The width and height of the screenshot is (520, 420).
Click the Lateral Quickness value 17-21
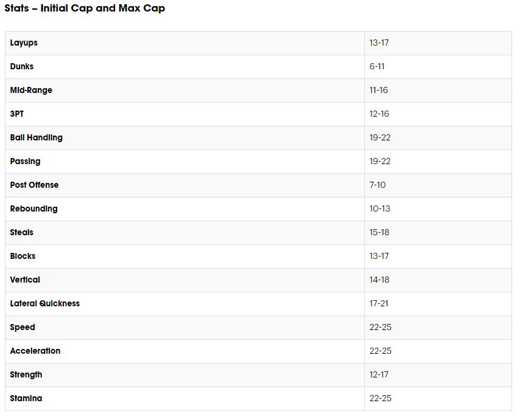click(379, 304)
